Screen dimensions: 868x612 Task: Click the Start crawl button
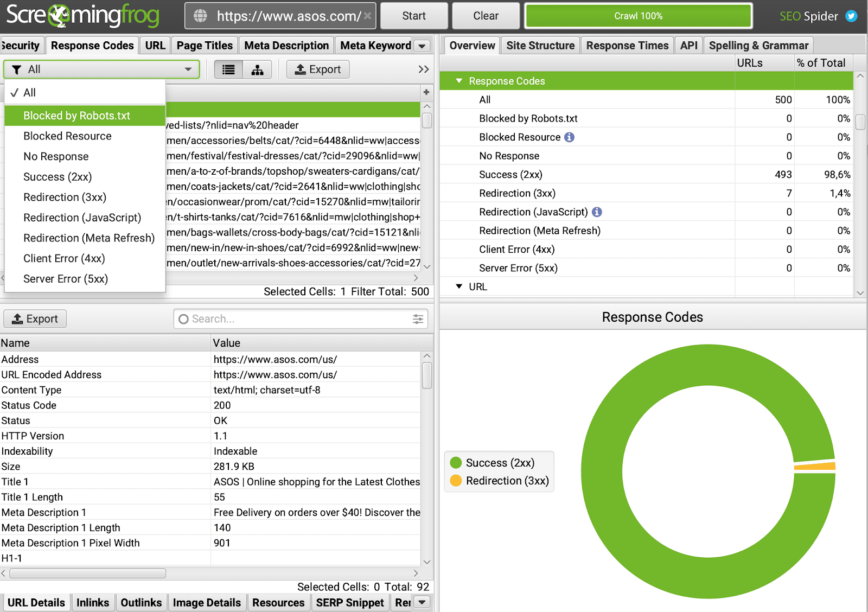pyautogui.click(x=414, y=16)
